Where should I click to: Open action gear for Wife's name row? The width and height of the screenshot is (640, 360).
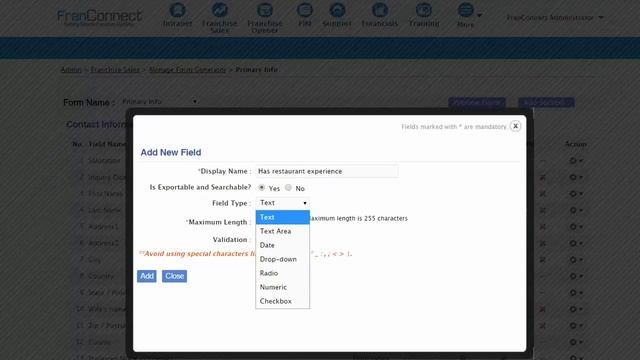click(576, 309)
